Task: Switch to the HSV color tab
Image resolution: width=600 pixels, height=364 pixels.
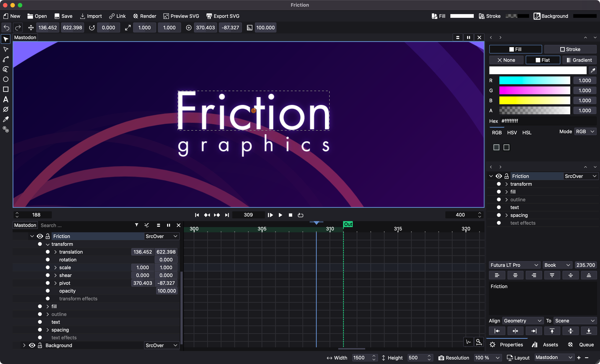Action: [x=512, y=133]
